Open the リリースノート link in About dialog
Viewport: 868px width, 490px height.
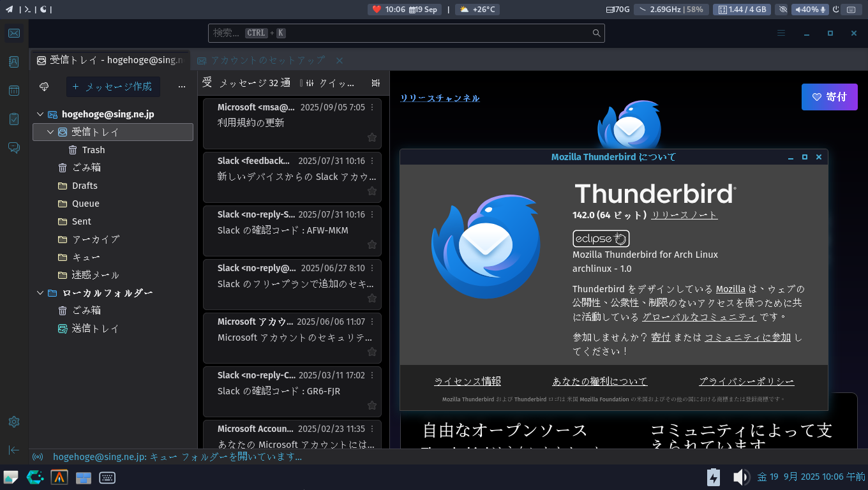coord(684,215)
